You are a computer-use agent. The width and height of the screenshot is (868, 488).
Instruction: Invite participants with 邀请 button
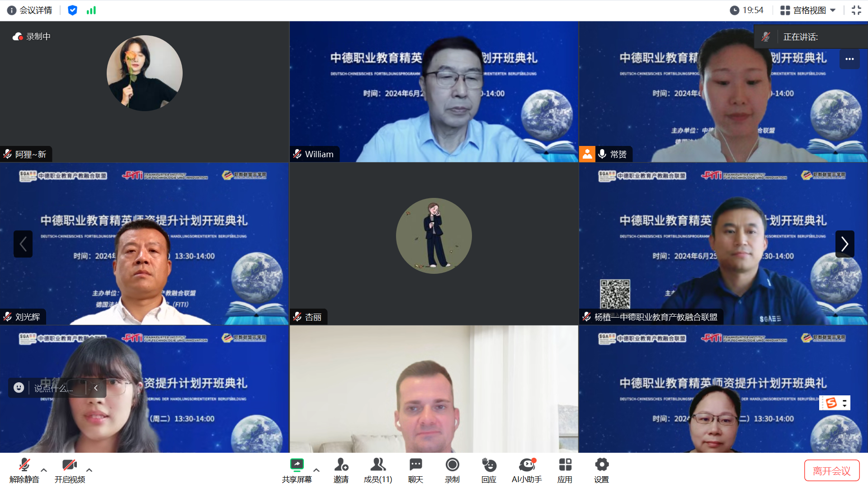pyautogui.click(x=341, y=470)
